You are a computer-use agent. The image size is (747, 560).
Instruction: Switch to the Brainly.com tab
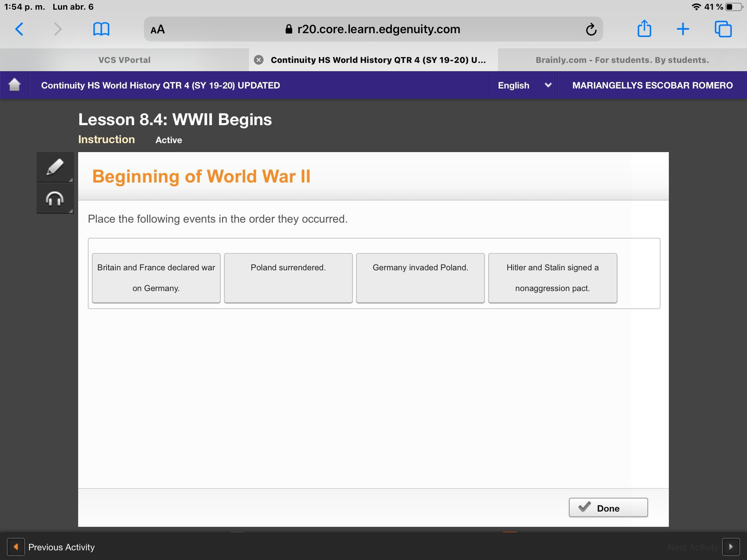(622, 60)
